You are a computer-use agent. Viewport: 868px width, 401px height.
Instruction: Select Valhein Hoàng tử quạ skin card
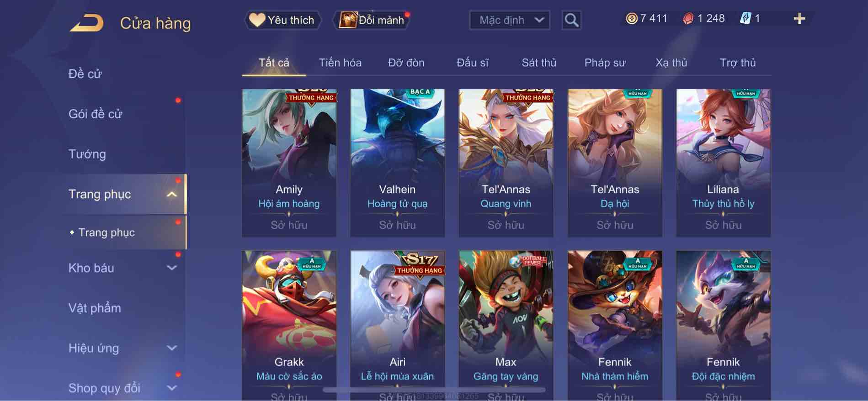pyautogui.click(x=397, y=163)
